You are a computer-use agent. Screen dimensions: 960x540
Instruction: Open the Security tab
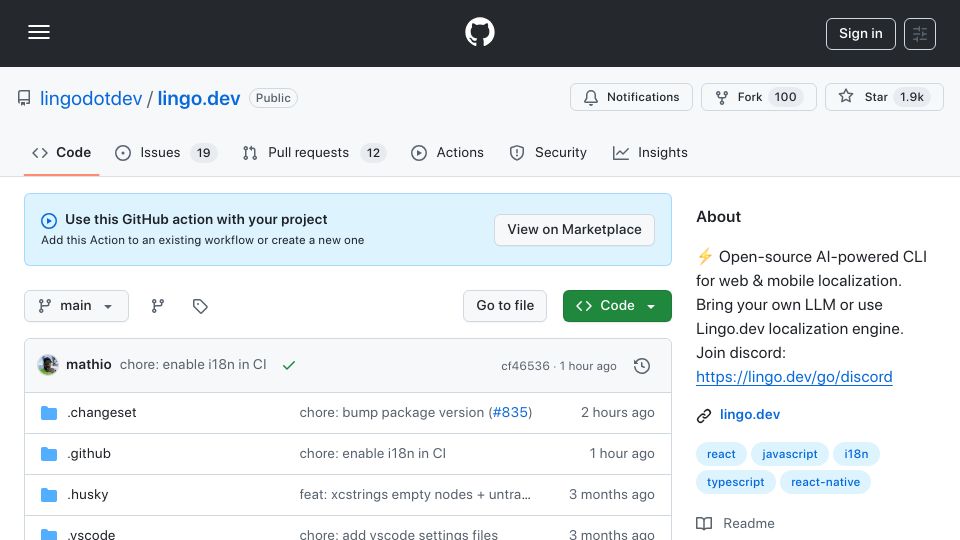point(548,152)
